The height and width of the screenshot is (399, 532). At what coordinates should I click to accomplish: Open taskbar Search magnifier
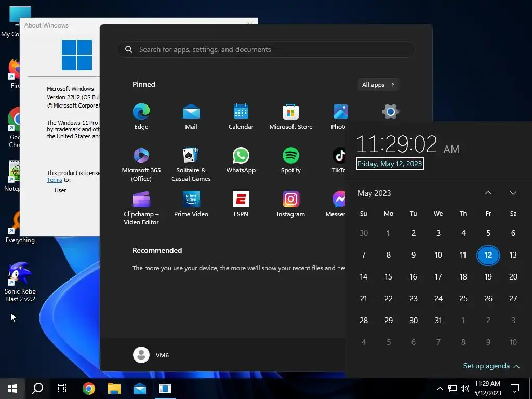point(37,389)
